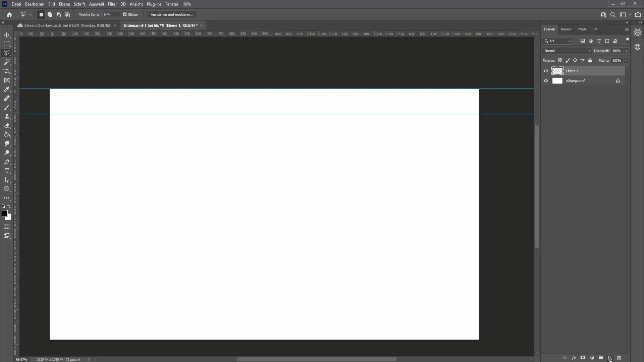
Task: Toggle visibility of Hintergrund layer
Action: [546, 80]
